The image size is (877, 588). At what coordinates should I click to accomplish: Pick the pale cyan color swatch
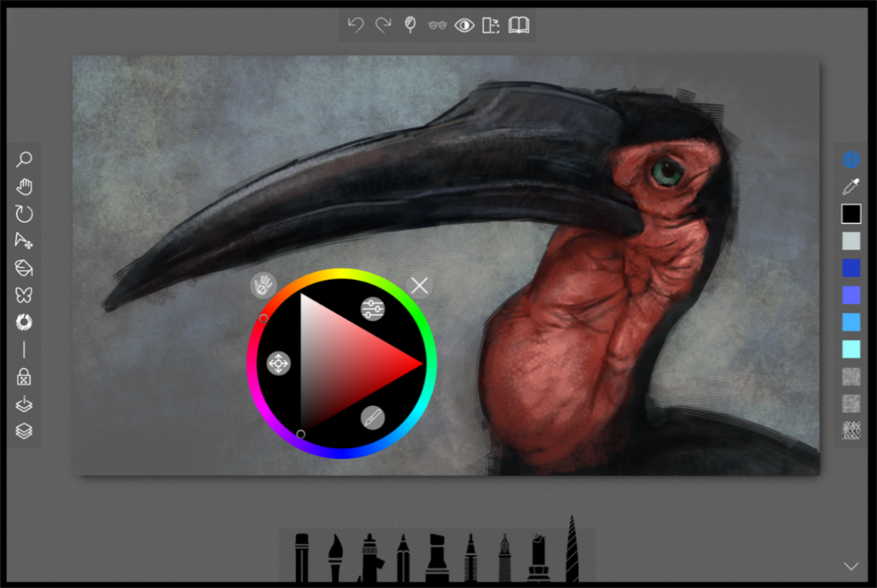pyautogui.click(x=851, y=349)
